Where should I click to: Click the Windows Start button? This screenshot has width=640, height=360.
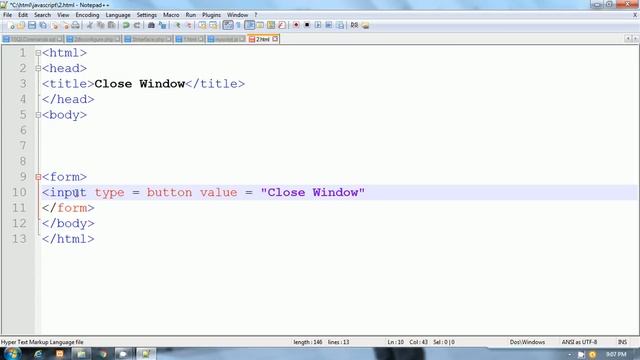(x=12, y=353)
